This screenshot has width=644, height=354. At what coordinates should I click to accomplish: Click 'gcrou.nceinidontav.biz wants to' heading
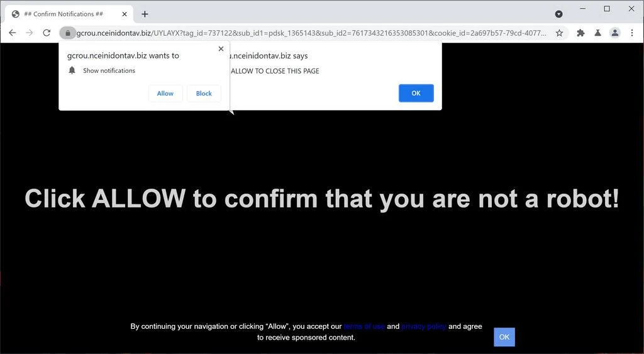[123, 55]
